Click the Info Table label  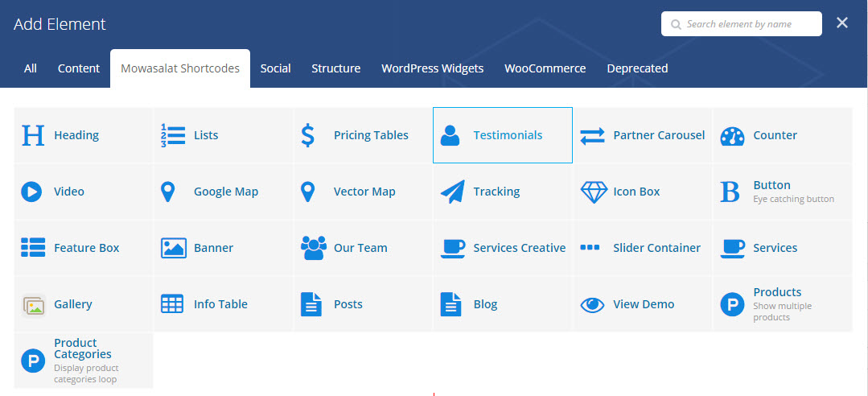pyautogui.click(x=220, y=304)
